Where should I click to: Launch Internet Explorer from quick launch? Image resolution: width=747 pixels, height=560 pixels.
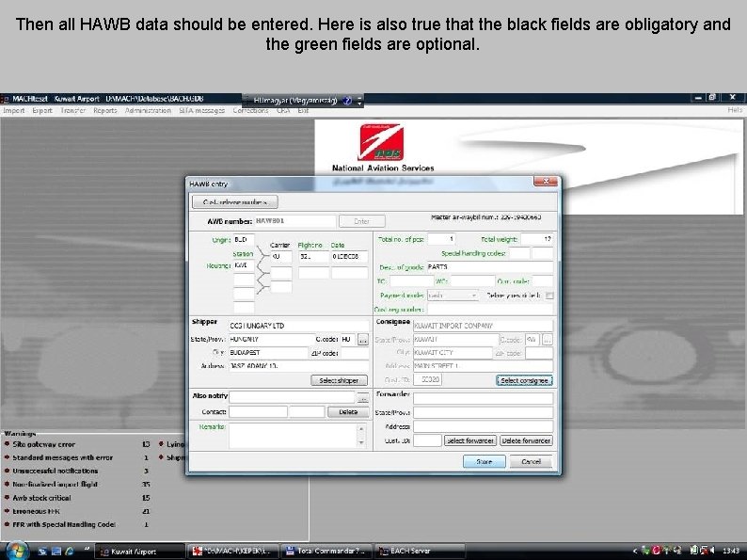pyautogui.click(x=70, y=552)
